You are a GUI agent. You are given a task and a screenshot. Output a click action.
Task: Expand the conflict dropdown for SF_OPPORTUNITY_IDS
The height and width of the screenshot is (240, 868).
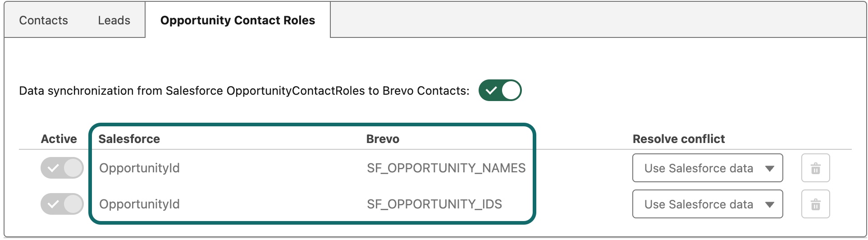click(707, 204)
